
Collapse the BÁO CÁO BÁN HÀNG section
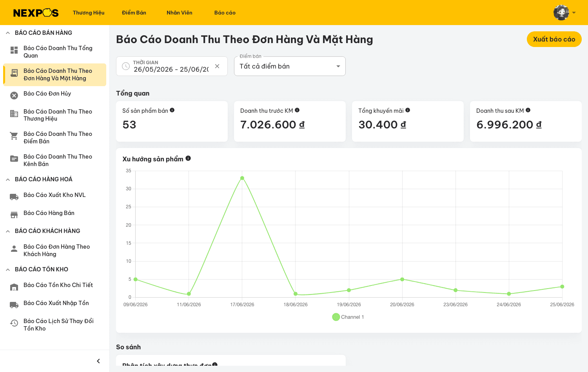click(8, 33)
